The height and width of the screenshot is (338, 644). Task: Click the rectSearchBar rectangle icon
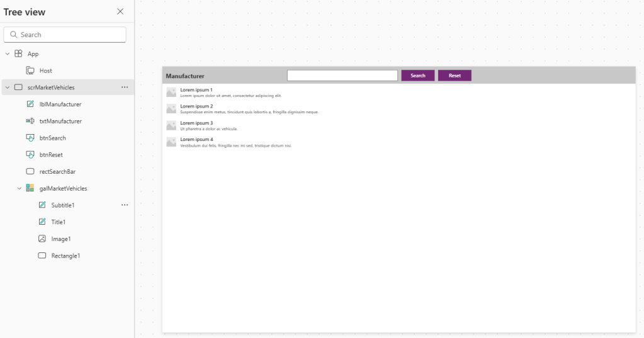30,171
